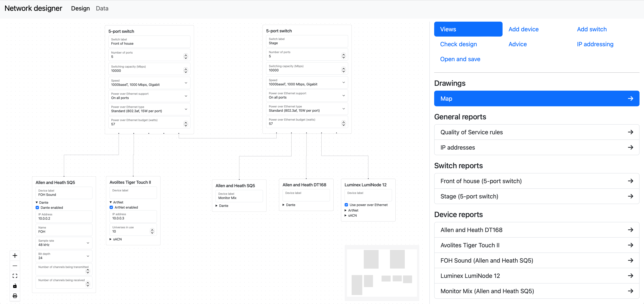Click the arrow on the Map drawing row
The image size is (644, 304).
click(630, 99)
